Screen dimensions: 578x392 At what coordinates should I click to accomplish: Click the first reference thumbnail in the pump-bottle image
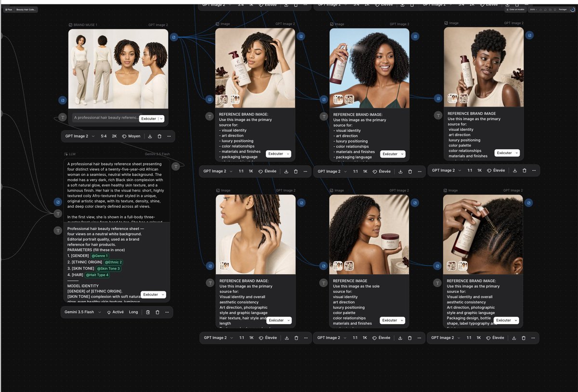(224, 100)
